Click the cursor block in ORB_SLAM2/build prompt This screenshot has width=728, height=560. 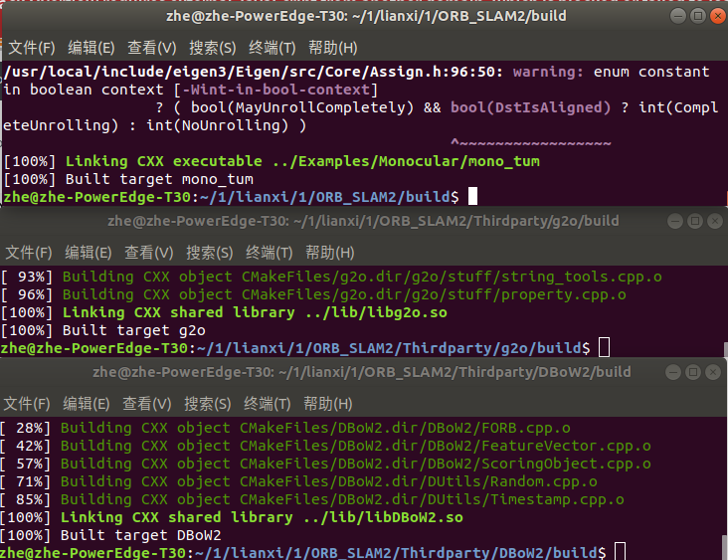coord(472,196)
